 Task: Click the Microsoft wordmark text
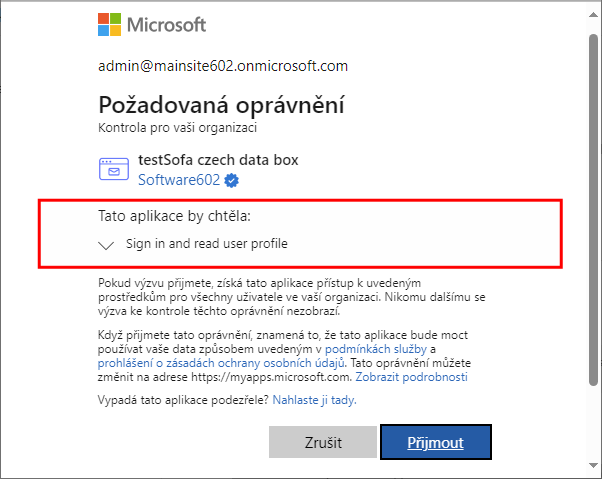point(166,25)
